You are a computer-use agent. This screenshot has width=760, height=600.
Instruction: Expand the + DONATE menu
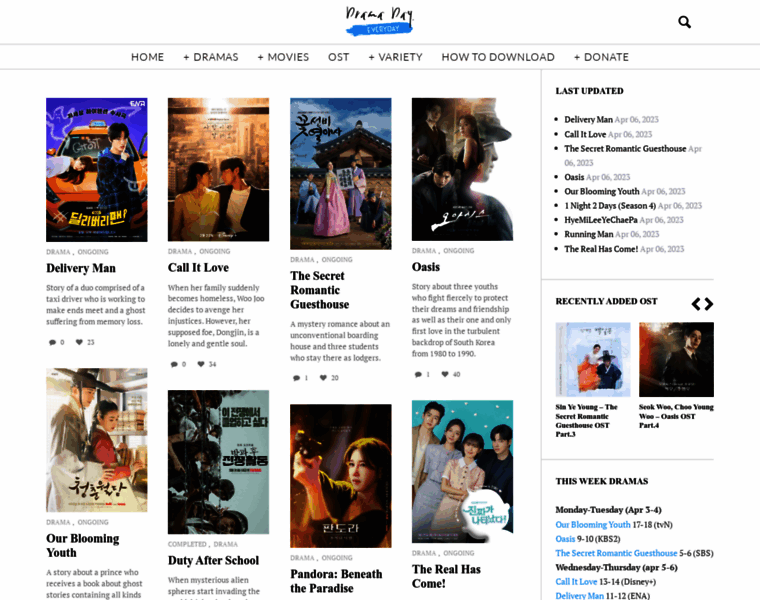[x=601, y=57]
